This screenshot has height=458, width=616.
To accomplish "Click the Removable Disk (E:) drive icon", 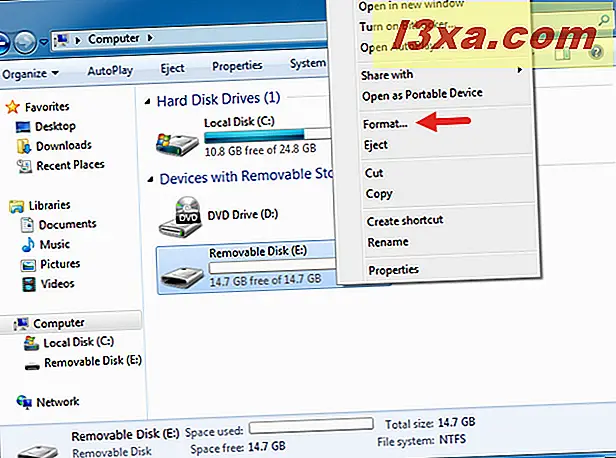I will coord(182,277).
